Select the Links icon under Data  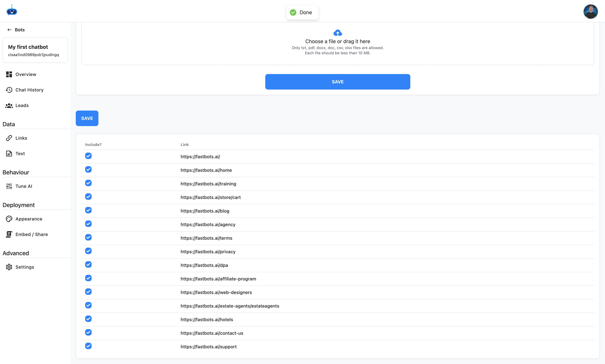9,138
